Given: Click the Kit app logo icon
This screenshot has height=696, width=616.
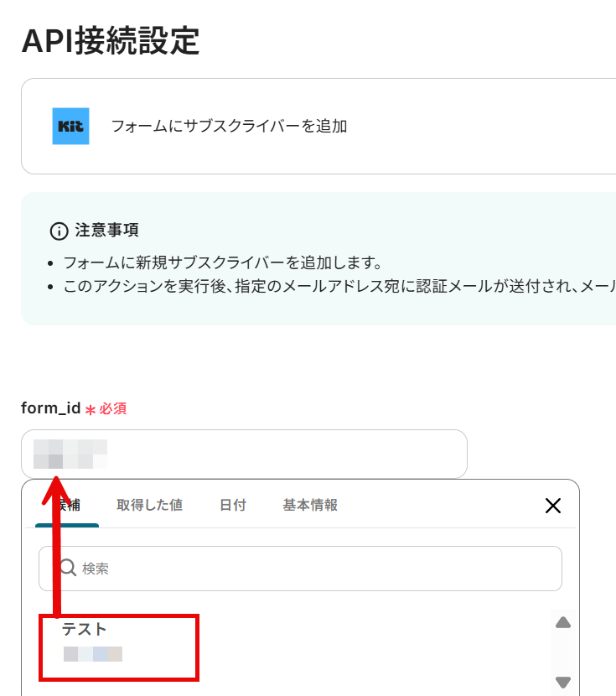Looking at the screenshot, I should click(70, 126).
